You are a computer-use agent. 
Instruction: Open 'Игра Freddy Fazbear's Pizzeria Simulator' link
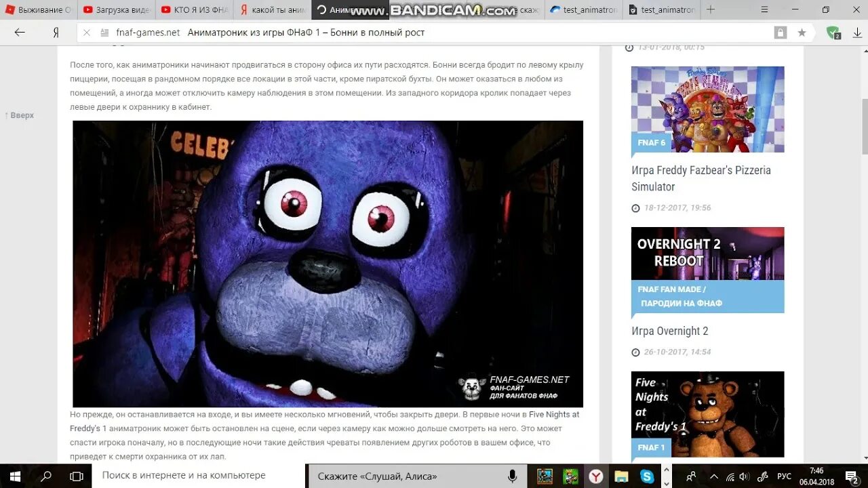click(701, 178)
